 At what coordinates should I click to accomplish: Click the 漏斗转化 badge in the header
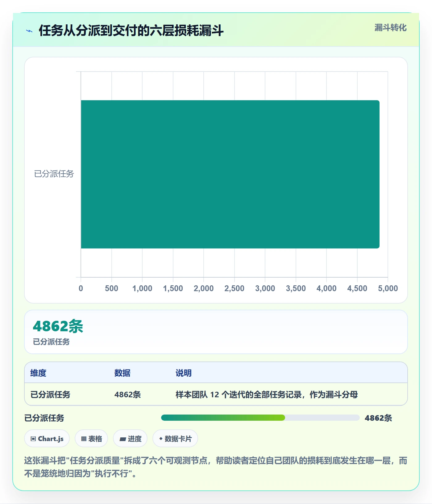(x=390, y=28)
